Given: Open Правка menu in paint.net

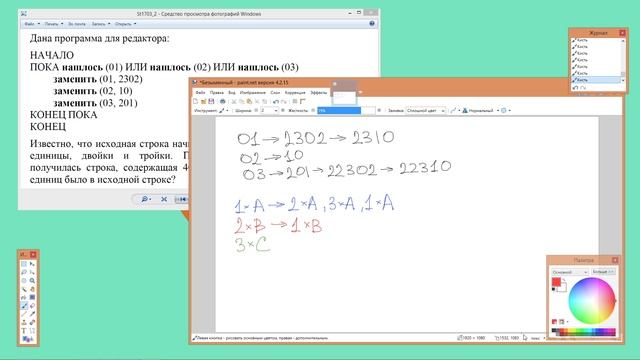Looking at the screenshot, I should (x=216, y=93).
